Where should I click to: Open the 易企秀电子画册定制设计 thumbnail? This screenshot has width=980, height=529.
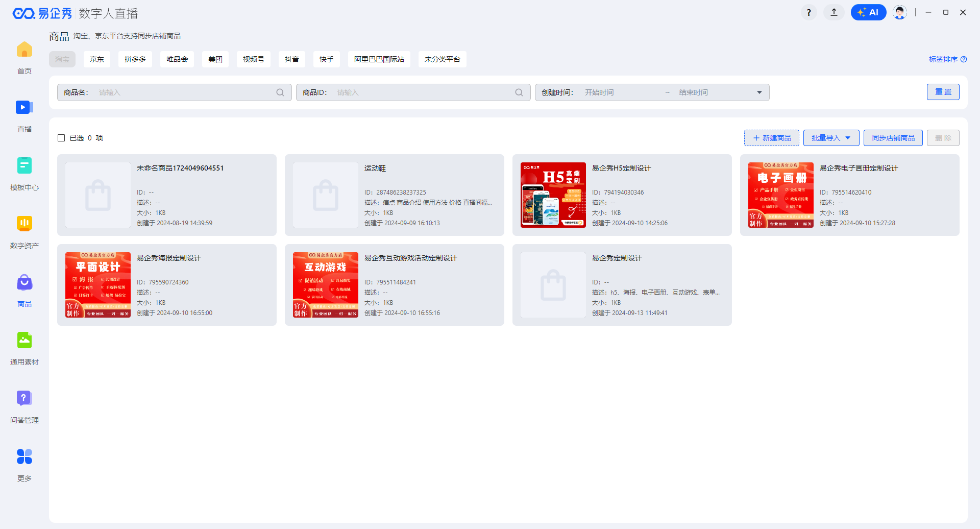[781, 195]
